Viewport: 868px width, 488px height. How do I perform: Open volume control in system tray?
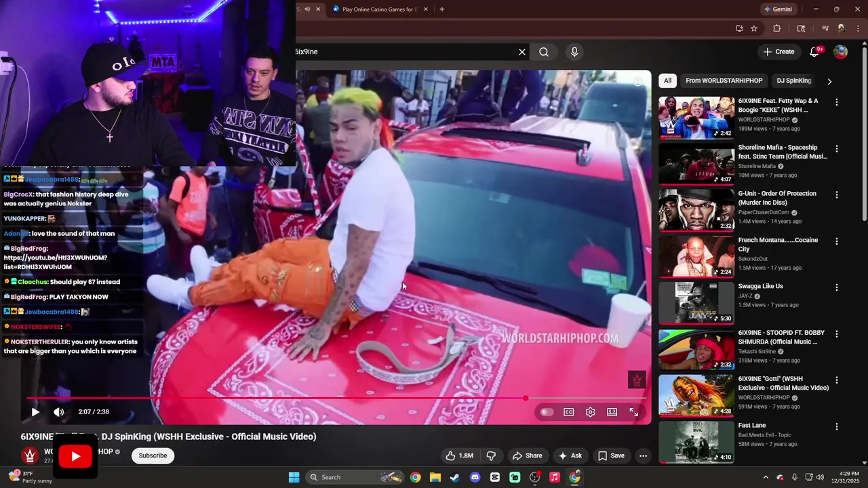coord(820,477)
